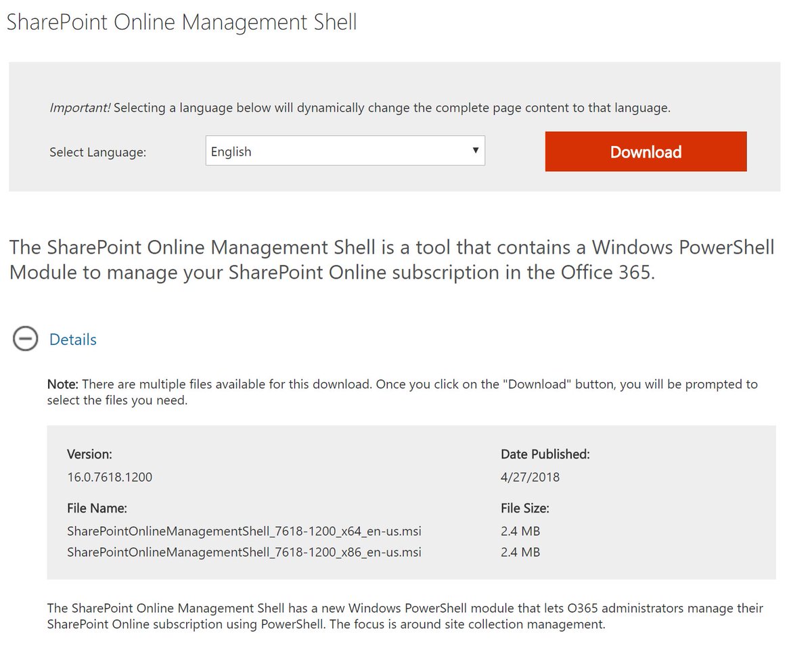Click the 2.4 MB size for x64 file
812x656 pixels.
(520, 530)
